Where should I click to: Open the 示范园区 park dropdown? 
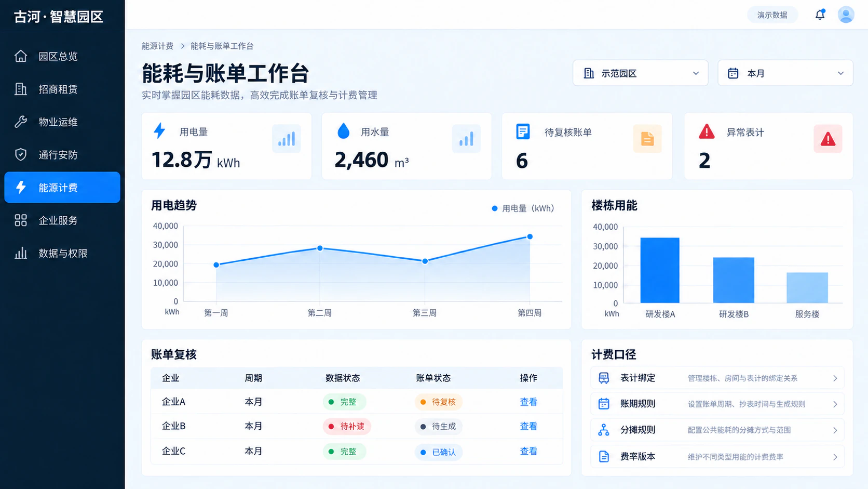tap(640, 73)
